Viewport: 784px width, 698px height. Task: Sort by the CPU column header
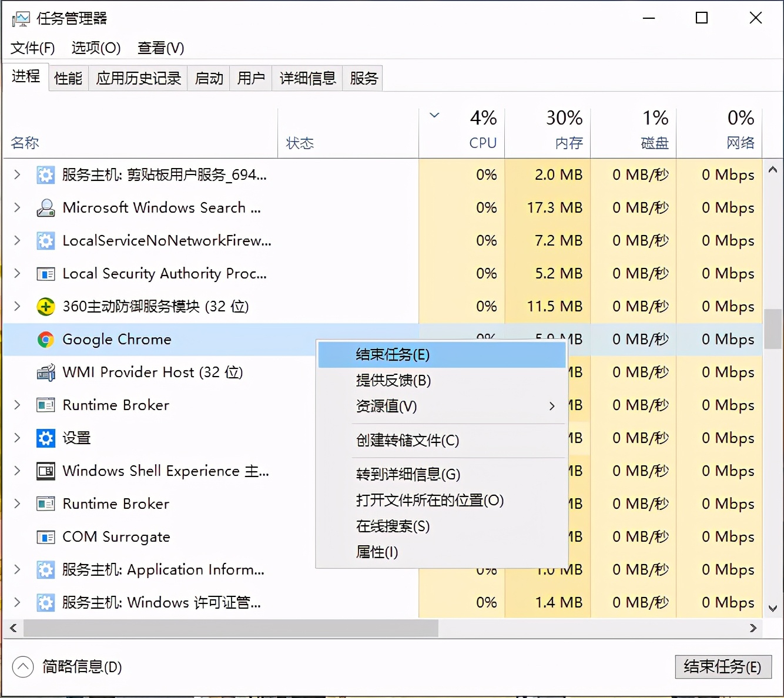click(462, 133)
